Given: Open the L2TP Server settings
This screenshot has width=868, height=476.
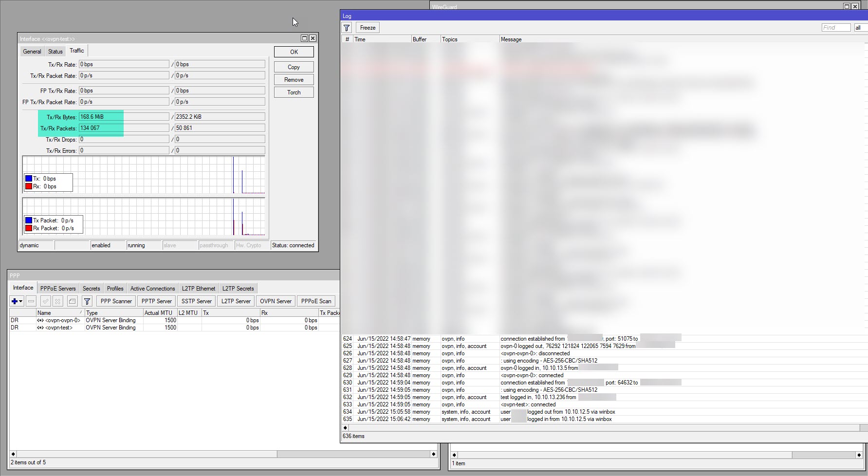Looking at the screenshot, I should click(x=236, y=301).
